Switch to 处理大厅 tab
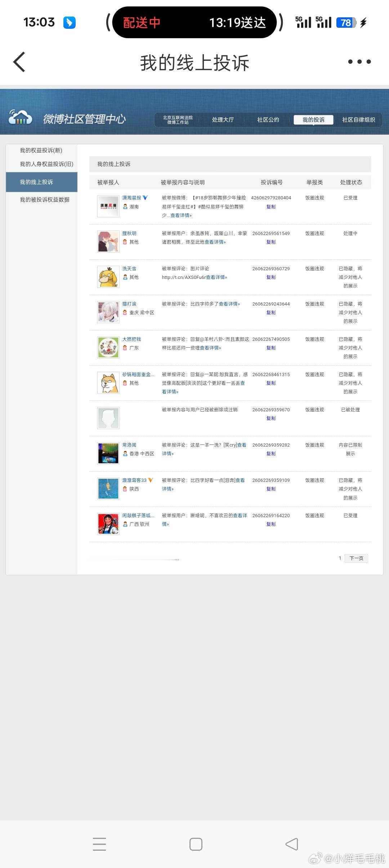This screenshot has width=389, height=868. coord(223,120)
